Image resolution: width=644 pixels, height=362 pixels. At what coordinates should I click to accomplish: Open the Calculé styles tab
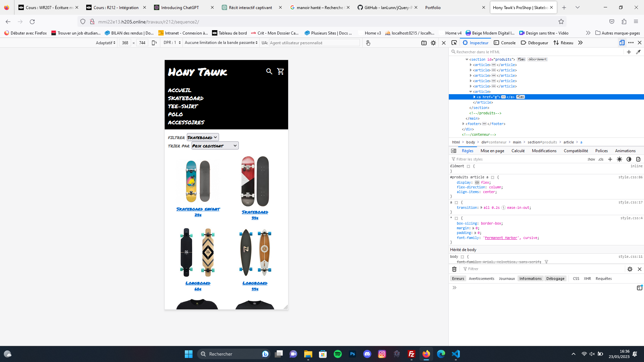click(x=518, y=151)
